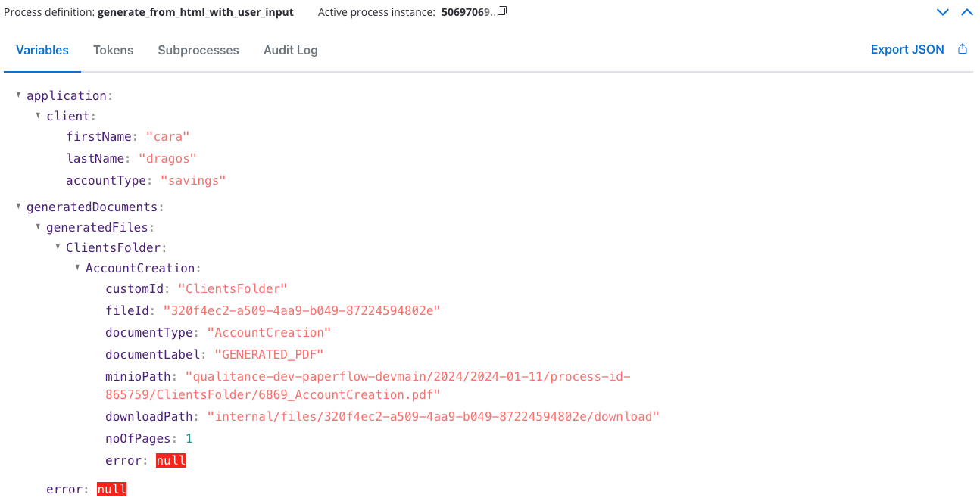Screen dimensions: 980x504
Task: Click the fileId key label
Action: (127, 311)
